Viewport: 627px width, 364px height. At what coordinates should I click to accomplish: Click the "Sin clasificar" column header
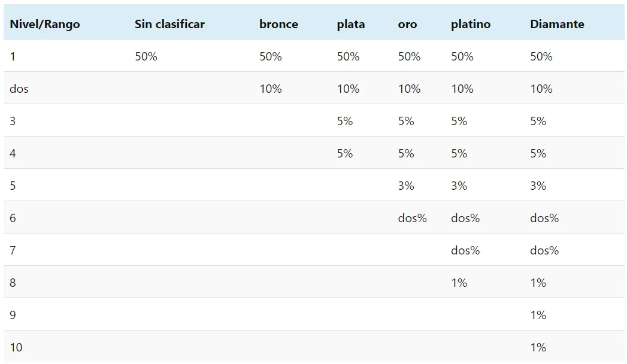[x=169, y=25]
